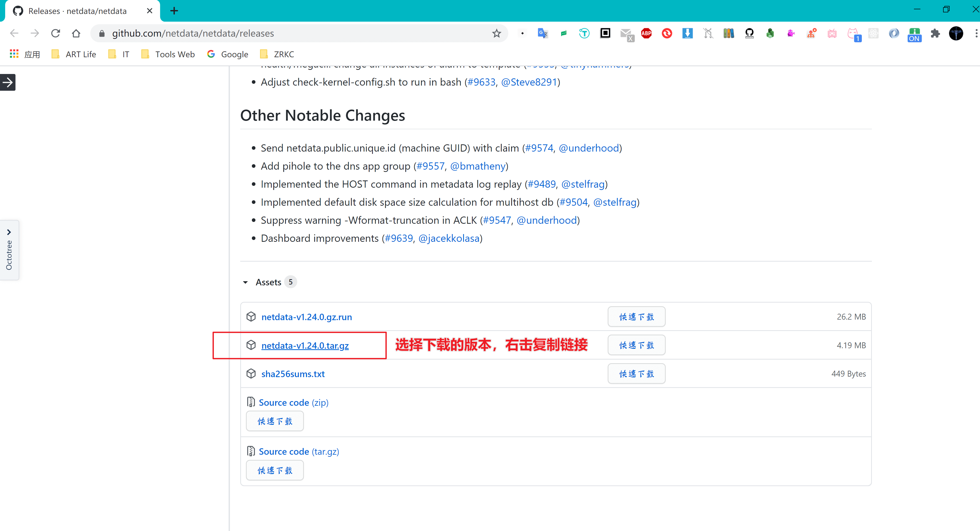Image resolution: width=980 pixels, height=531 pixels.
Task: Click the apps grid shortcut icon
Action: (x=14, y=54)
